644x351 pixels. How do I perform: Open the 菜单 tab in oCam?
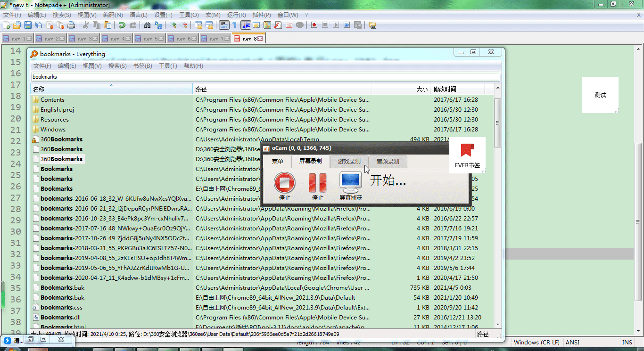(278, 162)
